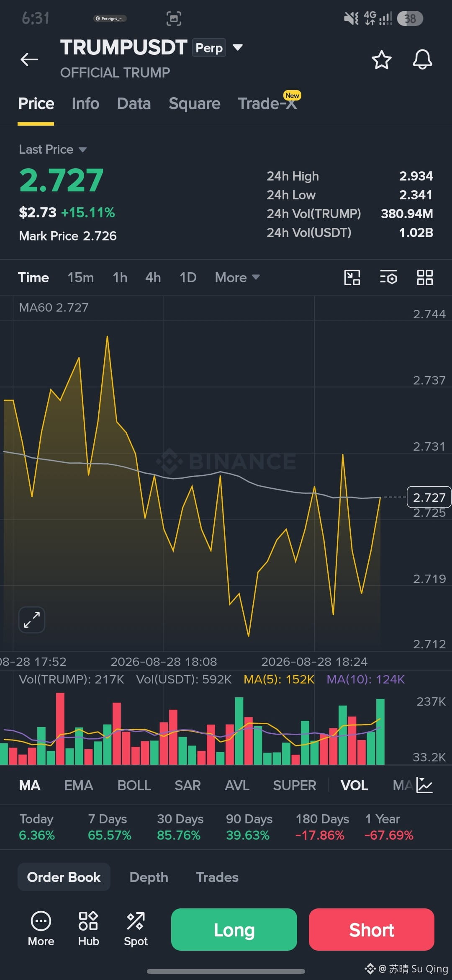
Task: Expand the More timeframe dropdown
Action: (x=237, y=278)
